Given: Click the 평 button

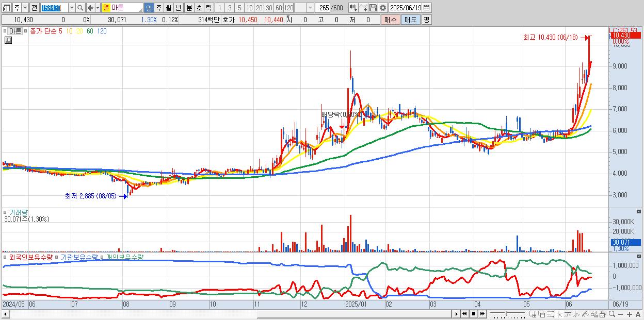Looking at the screenshot, I should pyautogui.click(x=426, y=20).
